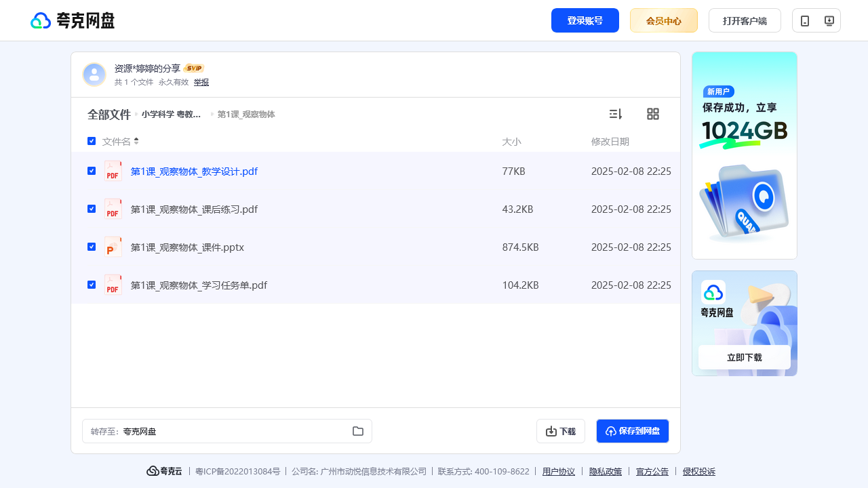
Task: Click 保存到网盘 button
Action: point(633,431)
